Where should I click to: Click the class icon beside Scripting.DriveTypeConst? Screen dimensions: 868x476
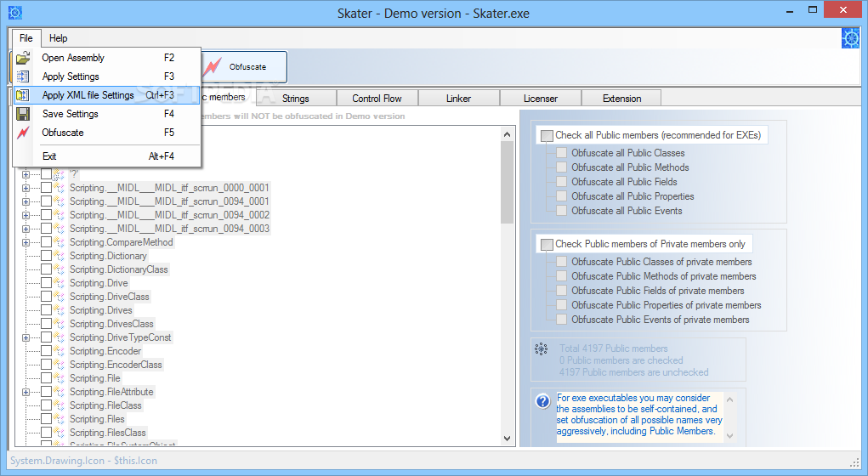59,337
